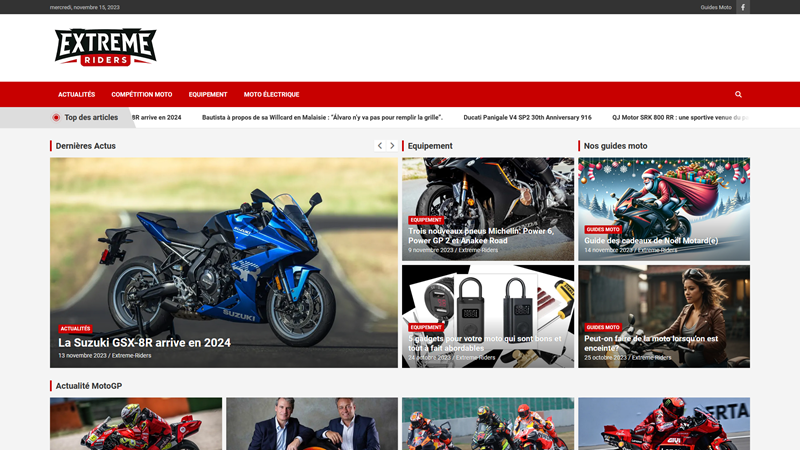
Task: Click the two men in suits thumbnail
Action: [312, 423]
